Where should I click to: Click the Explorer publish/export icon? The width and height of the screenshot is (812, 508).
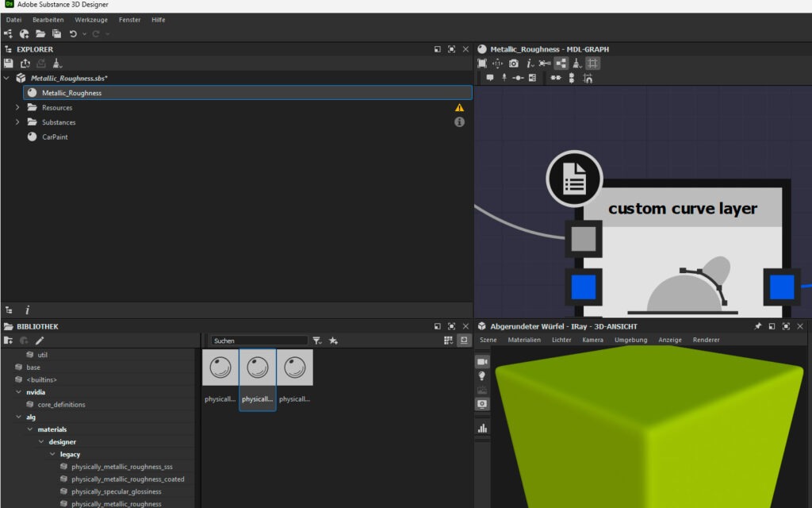tap(25, 63)
